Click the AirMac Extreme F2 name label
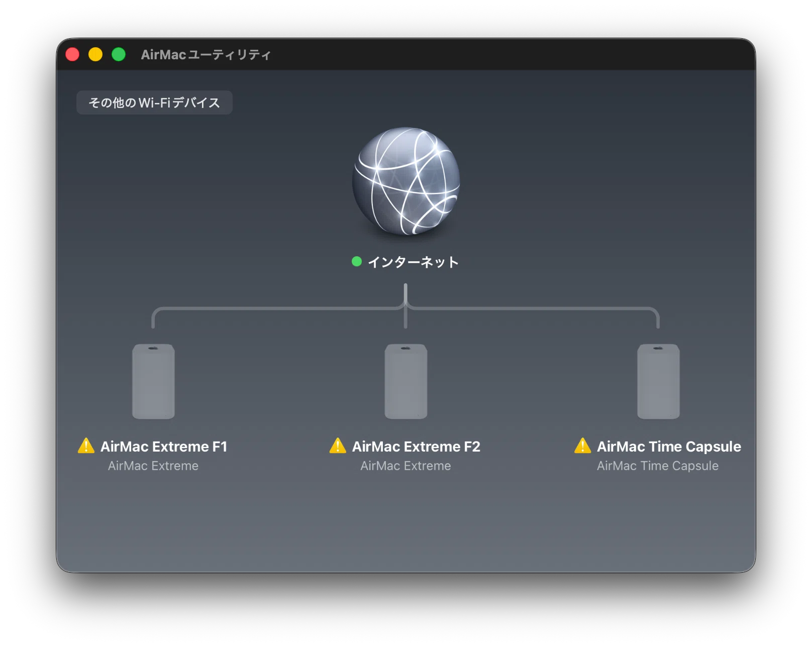The image size is (812, 647). pyautogui.click(x=416, y=447)
